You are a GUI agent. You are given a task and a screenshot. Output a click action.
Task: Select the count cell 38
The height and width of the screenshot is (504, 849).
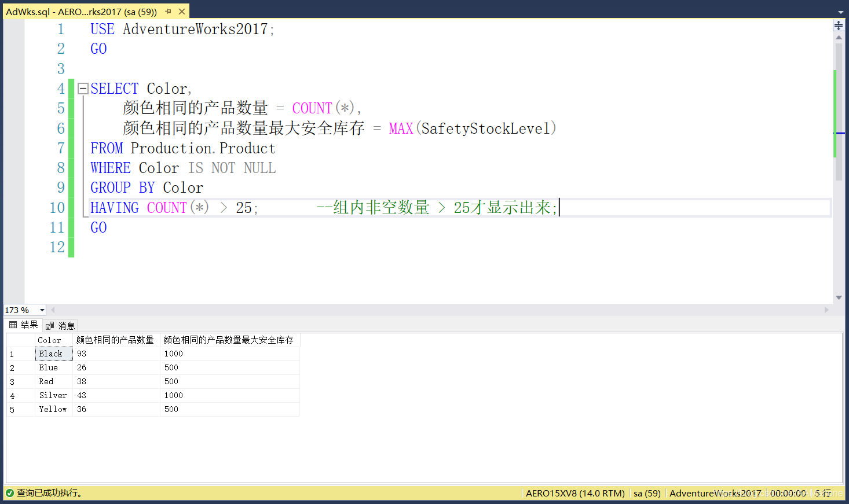116,381
